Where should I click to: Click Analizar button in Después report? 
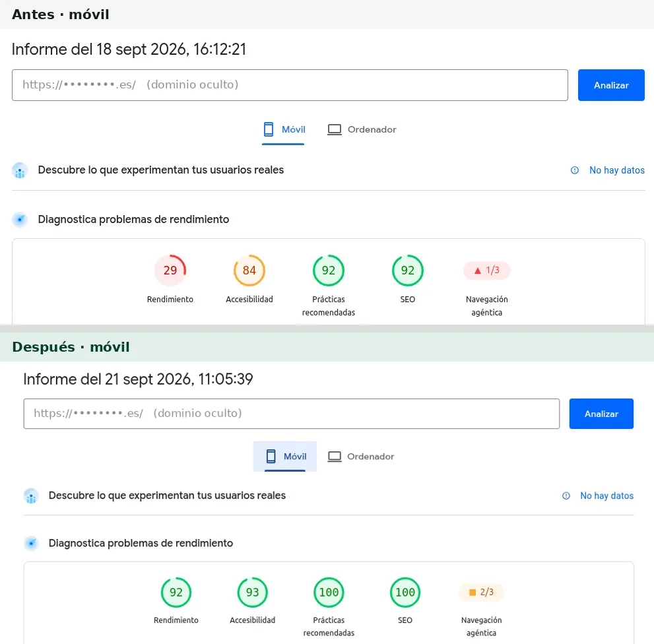click(601, 414)
